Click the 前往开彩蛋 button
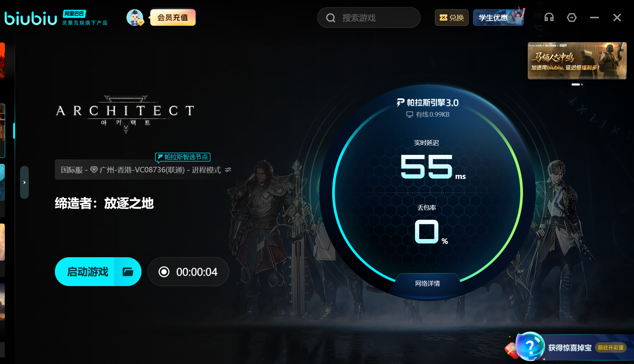 pos(611,348)
